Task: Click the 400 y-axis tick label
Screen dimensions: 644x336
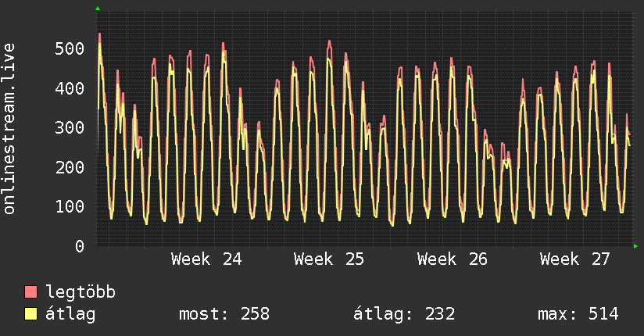Action: tap(70, 88)
